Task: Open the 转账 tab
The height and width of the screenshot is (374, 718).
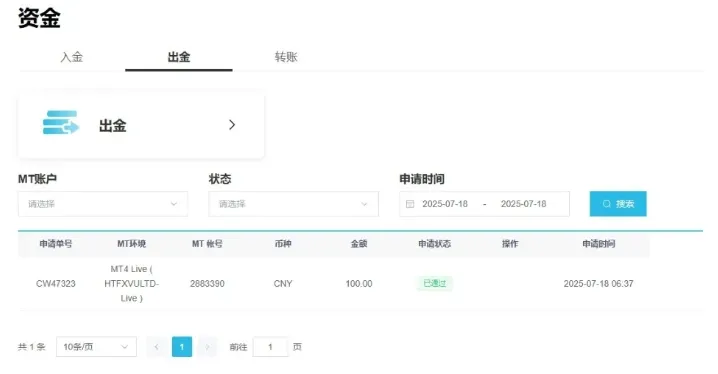Action: tap(286, 57)
